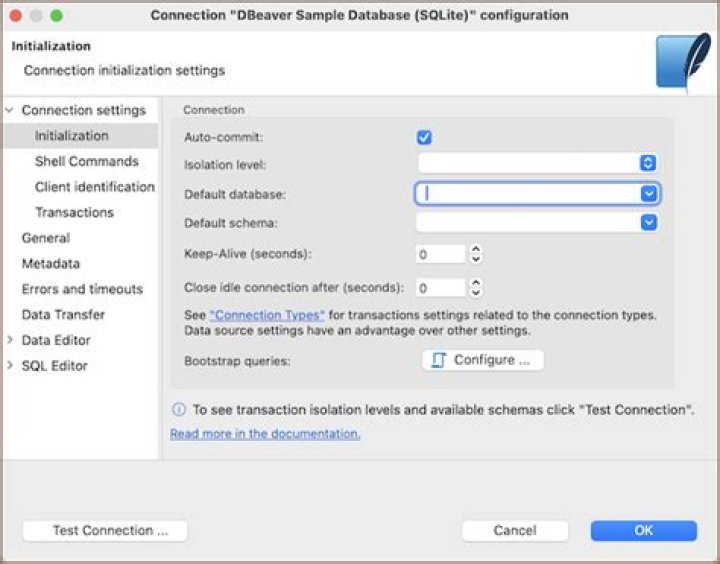Decrease the Keep-Alive seconds value
The height and width of the screenshot is (564, 720).
(x=476, y=259)
